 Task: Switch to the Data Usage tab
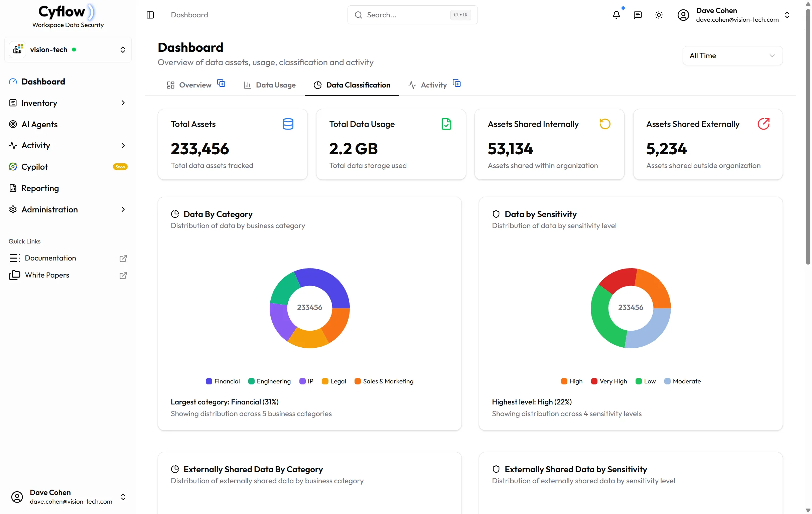tap(275, 85)
